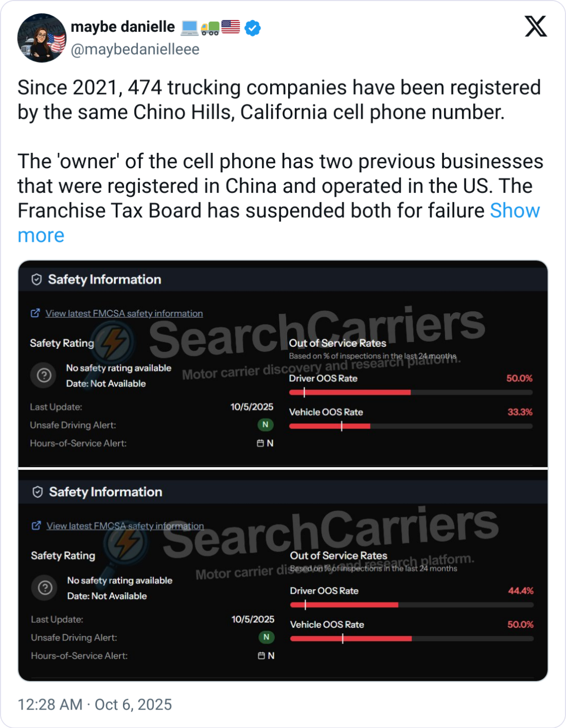Click the Driver OOS Rate bar showing 50.0%

410,393
